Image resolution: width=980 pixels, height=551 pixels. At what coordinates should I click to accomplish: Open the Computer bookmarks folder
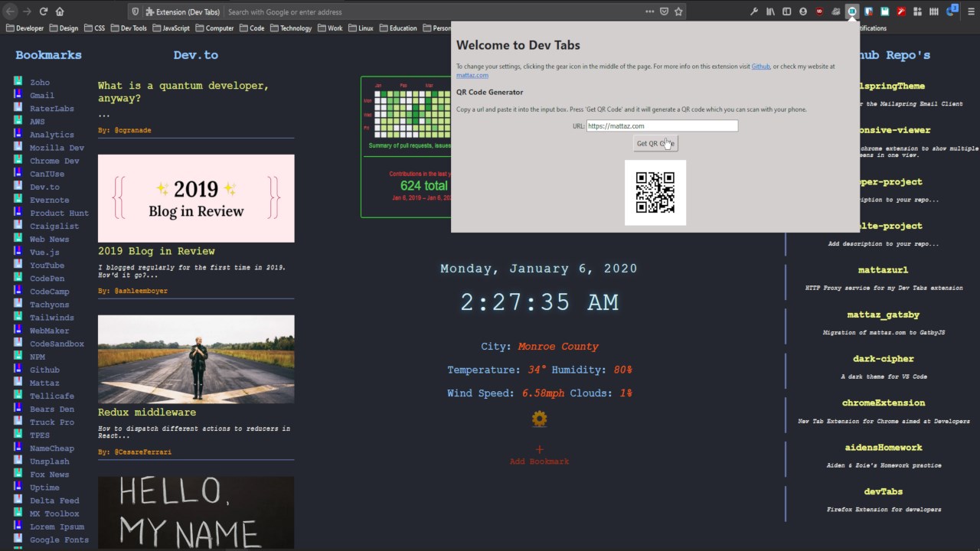pyautogui.click(x=214, y=28)
